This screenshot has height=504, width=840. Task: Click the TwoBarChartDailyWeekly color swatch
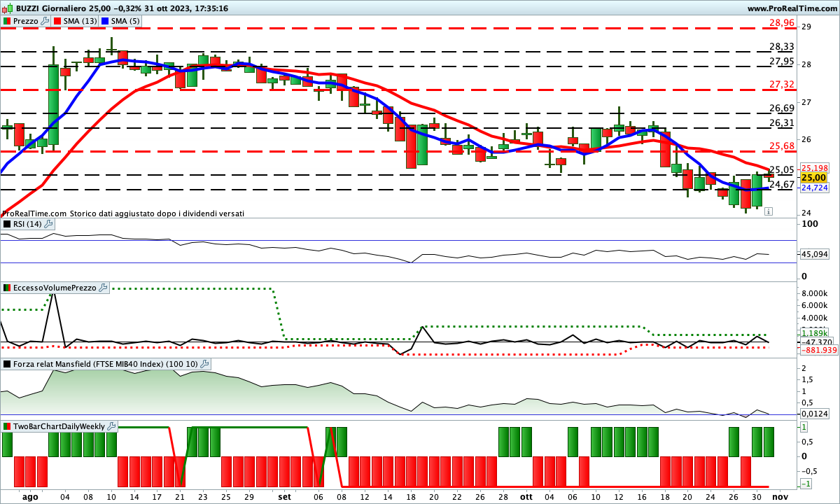(7, 426)
